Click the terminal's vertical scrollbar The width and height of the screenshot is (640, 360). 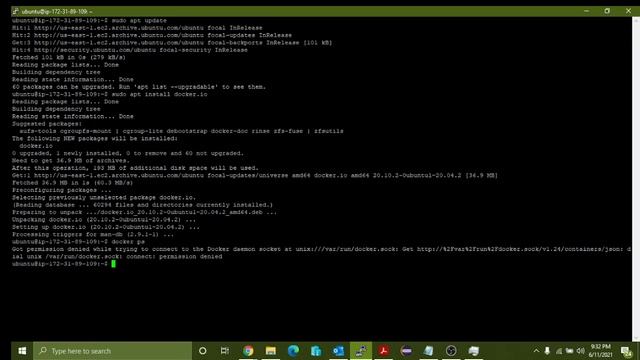pos(636,179)
